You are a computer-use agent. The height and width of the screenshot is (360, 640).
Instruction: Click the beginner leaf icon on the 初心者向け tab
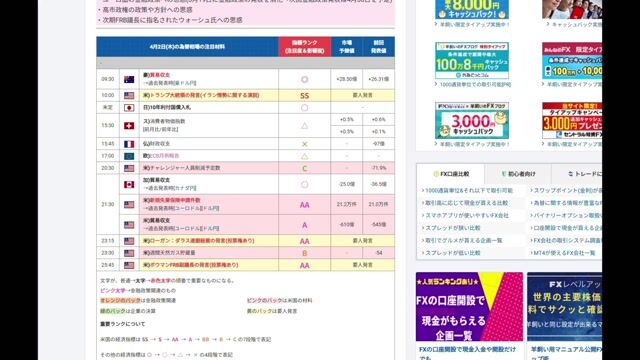click(503, 174)
